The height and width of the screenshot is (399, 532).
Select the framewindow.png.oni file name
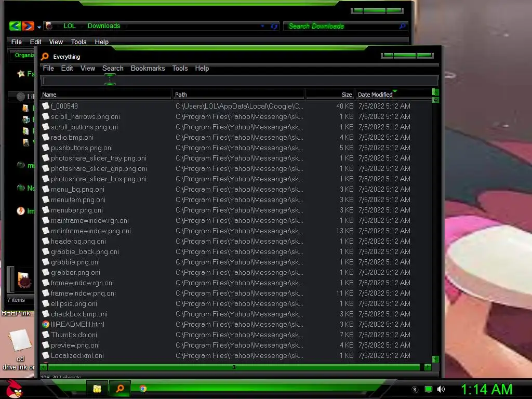[83, 293]
